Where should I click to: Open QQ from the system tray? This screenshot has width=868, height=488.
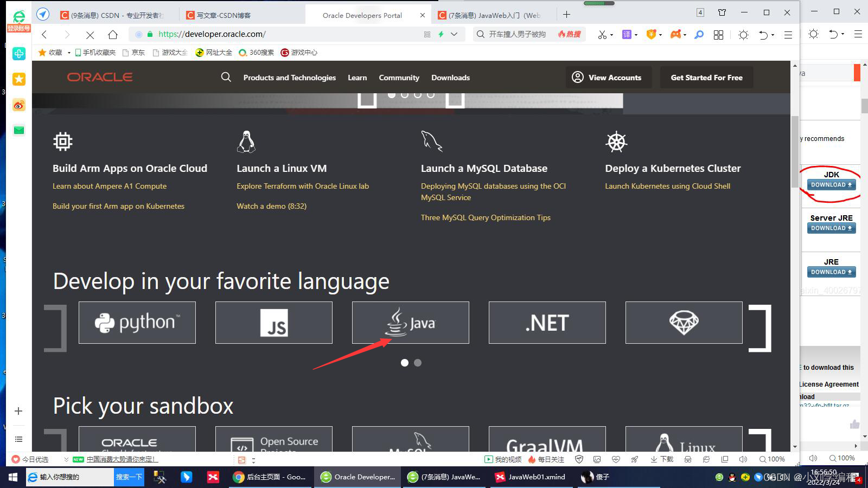pos(733,477)
